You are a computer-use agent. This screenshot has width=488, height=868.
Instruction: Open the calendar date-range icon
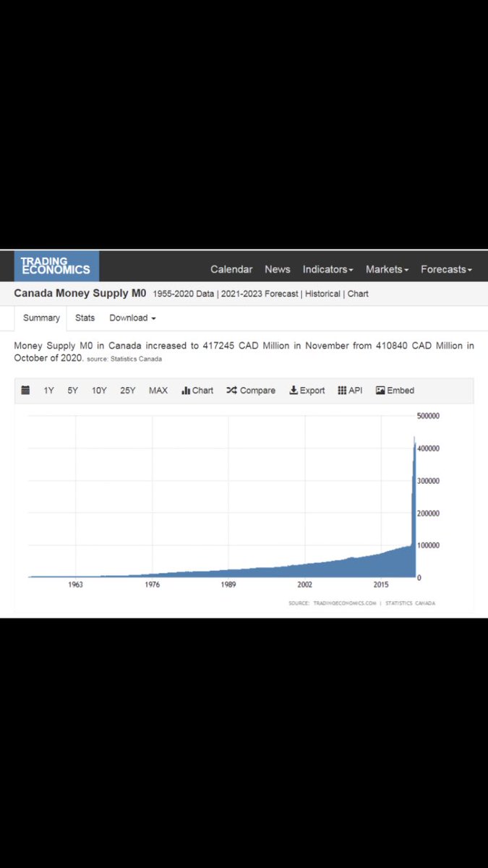pos(25,391)
